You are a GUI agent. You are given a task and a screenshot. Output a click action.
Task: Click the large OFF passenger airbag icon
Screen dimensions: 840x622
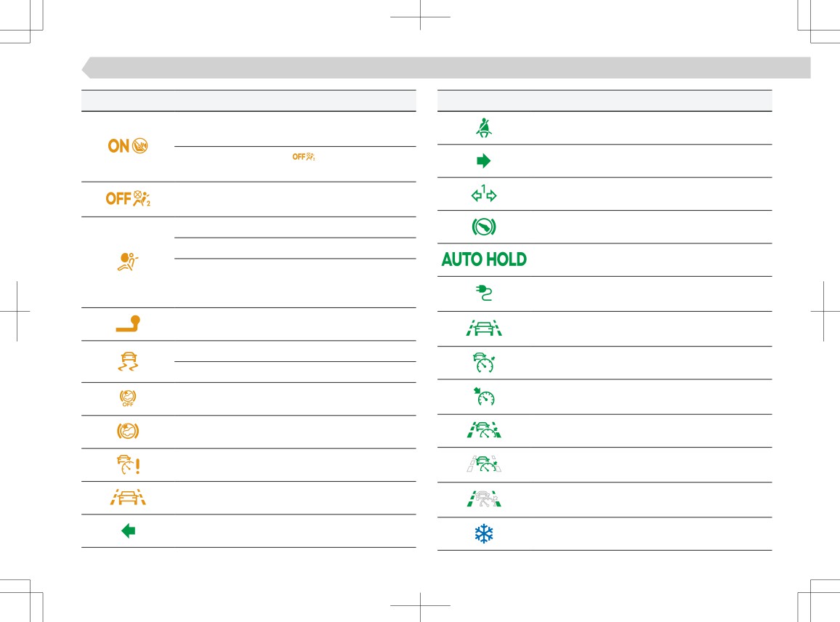[x=128, y=199]
